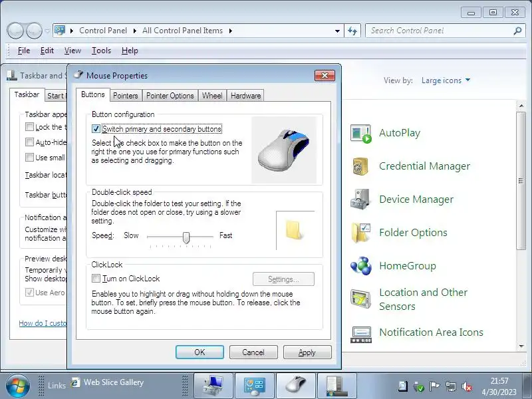This screenshot has width=532, height=399.
Task: Switch to the Mouse Properties taskbar button
Action: click(296, 386)
